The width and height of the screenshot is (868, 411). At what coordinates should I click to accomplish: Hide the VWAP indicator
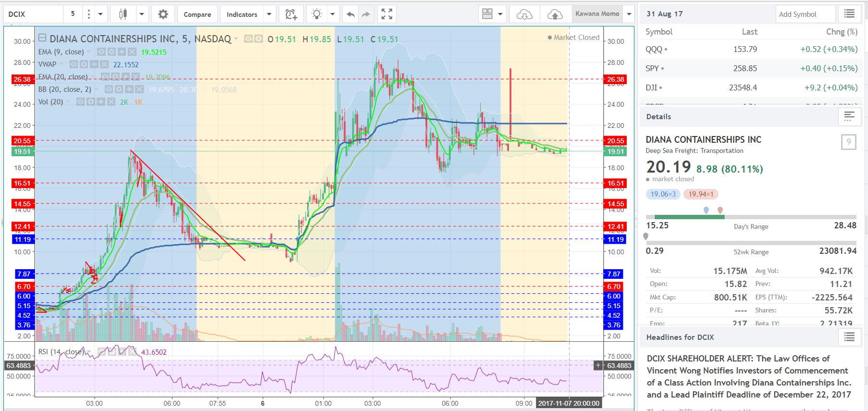click(x=73, y=64)
